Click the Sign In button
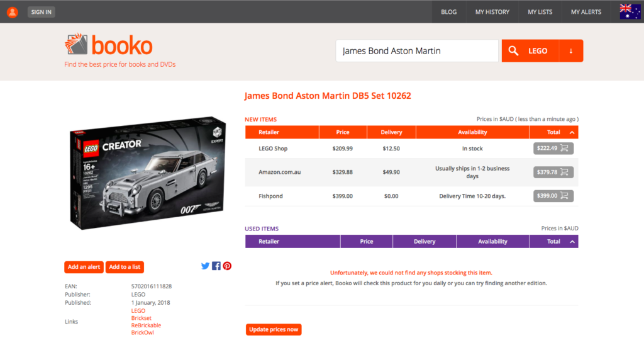644x340 pixels. pos(42,12)
